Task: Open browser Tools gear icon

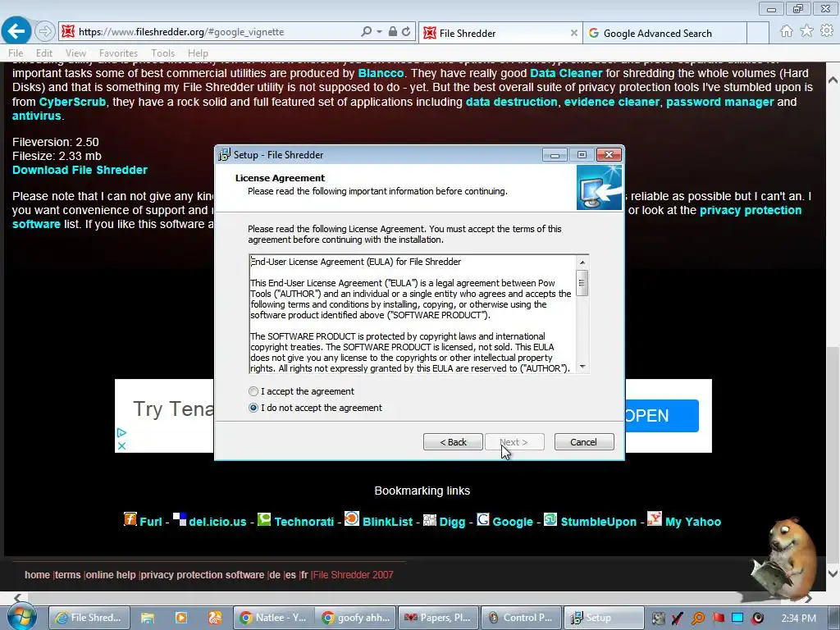Action: [827, 31]
